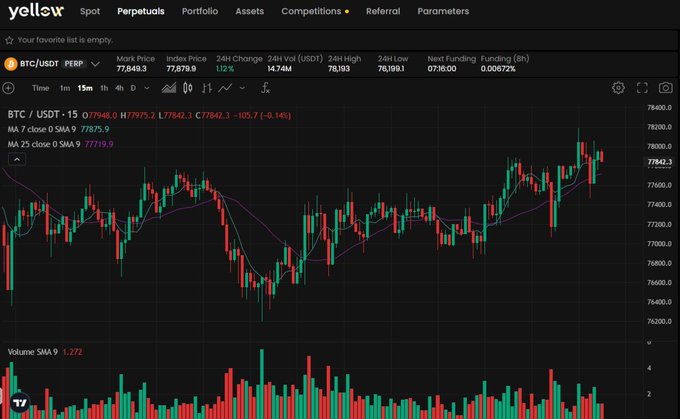Go to the Assets tab
Viewport: 680px width, 419px height.
tap(249, 11)
